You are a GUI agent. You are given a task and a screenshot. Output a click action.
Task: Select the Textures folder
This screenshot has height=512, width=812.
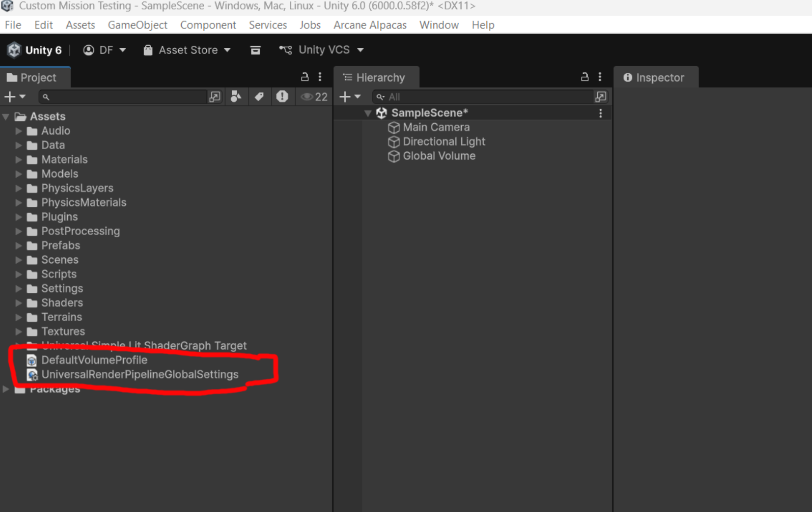click(63, 331)
